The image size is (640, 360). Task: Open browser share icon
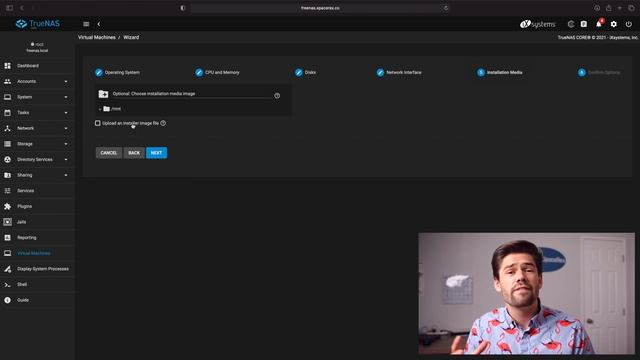(x=609, y=8)
